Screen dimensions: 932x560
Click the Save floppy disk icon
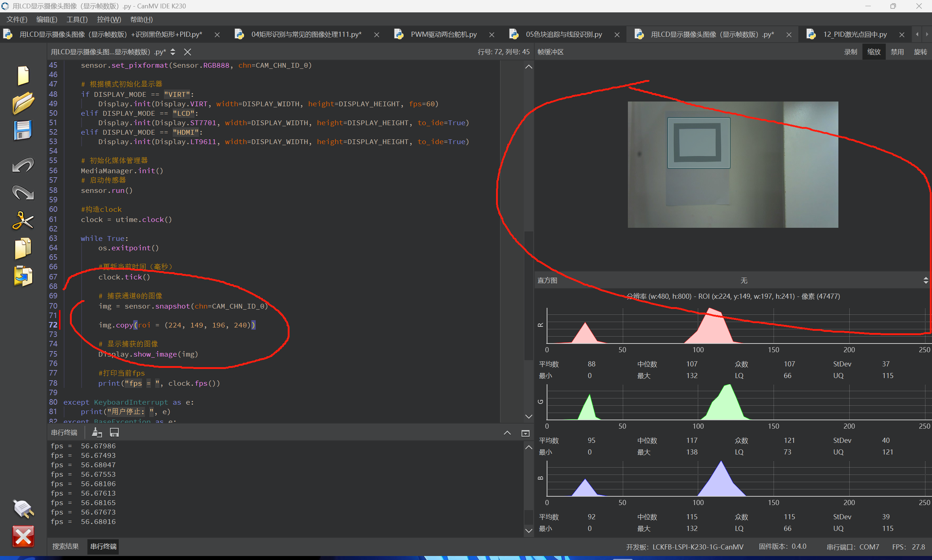(x=23, y=130)
